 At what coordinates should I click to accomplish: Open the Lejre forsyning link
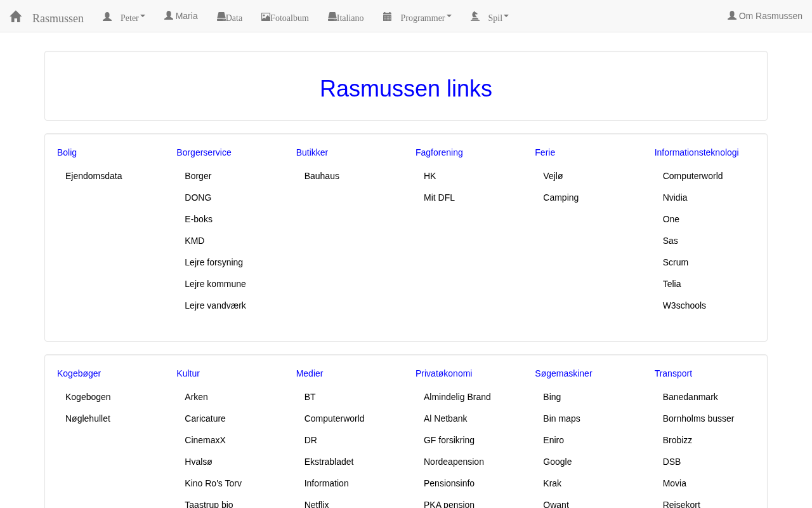(x=214, y=262)
